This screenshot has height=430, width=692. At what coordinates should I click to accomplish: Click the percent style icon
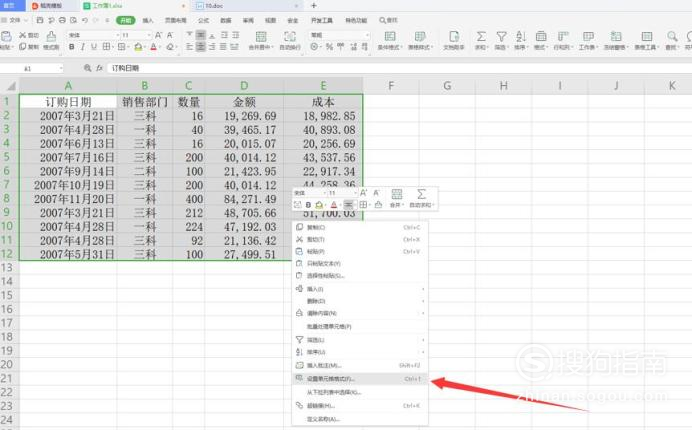pos(329,46)
